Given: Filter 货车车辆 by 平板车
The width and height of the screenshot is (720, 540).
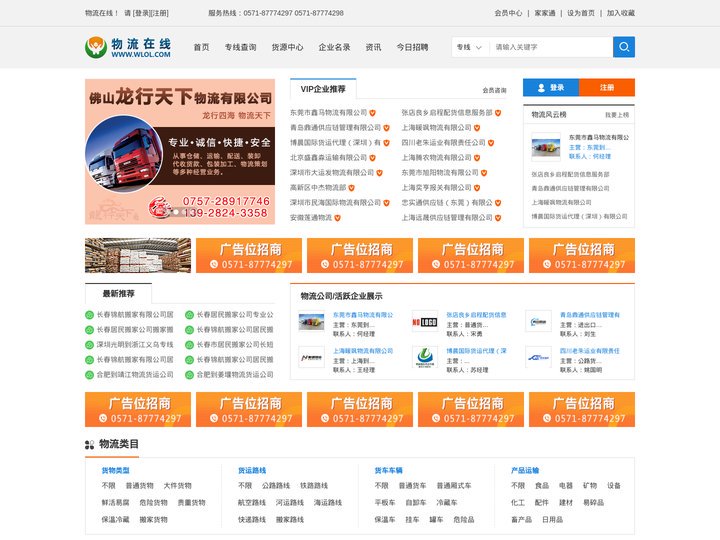Looking at the screenshot, I should [x=385, y=503].
